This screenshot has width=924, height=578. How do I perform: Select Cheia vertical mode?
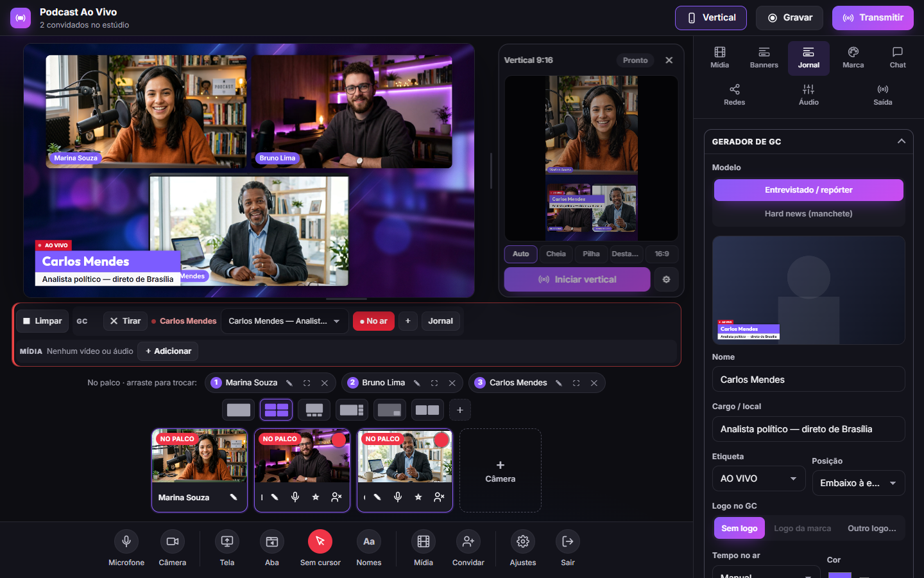coord(556,254)
